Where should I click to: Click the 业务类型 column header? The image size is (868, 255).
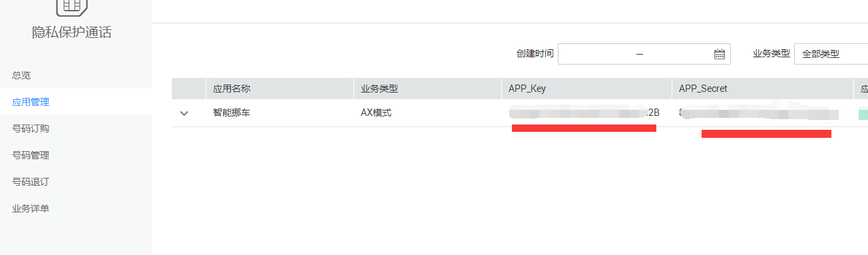(x=379, y=89)
